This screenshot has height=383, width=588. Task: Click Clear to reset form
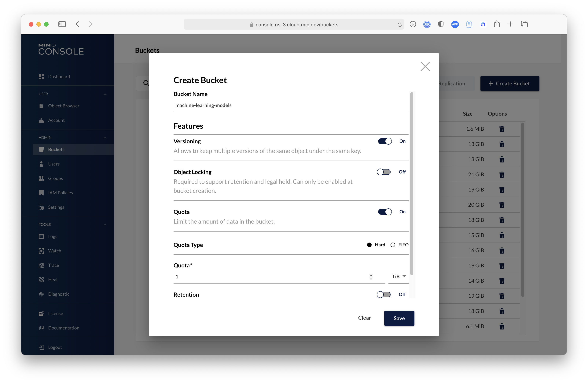(365, 318)
